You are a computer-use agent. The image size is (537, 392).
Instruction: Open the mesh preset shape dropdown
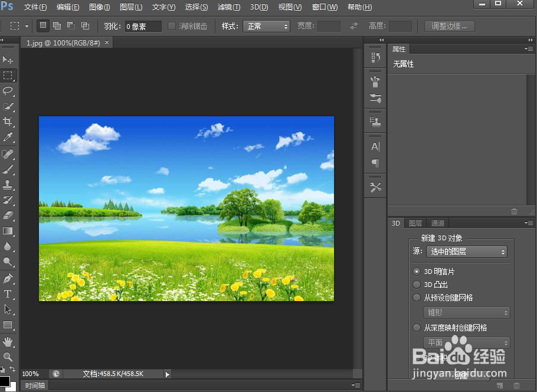466,312
